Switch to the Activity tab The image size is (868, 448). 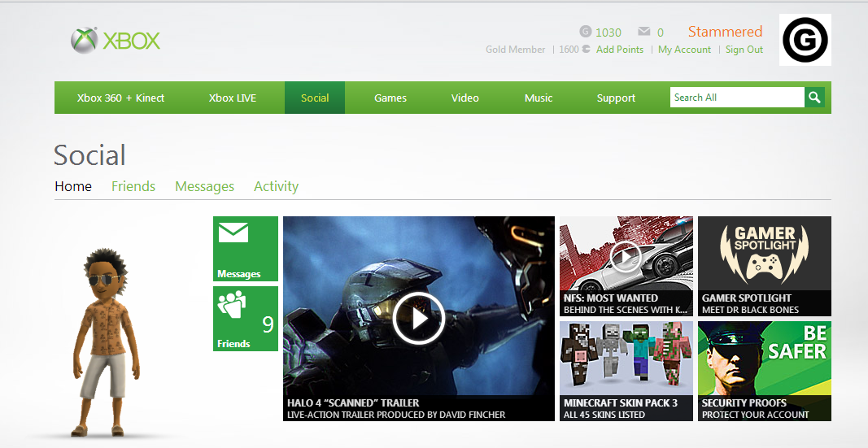coord(277,187)
